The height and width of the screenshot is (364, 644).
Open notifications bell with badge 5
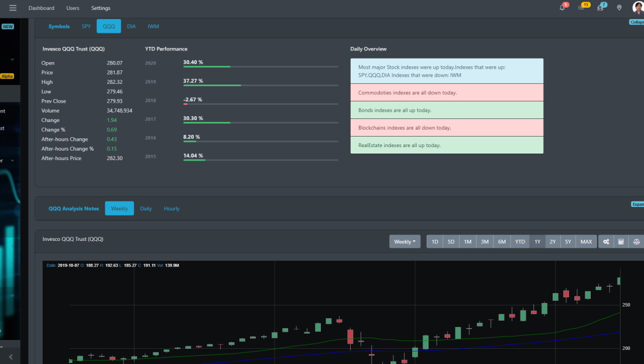tap(562, 8)
